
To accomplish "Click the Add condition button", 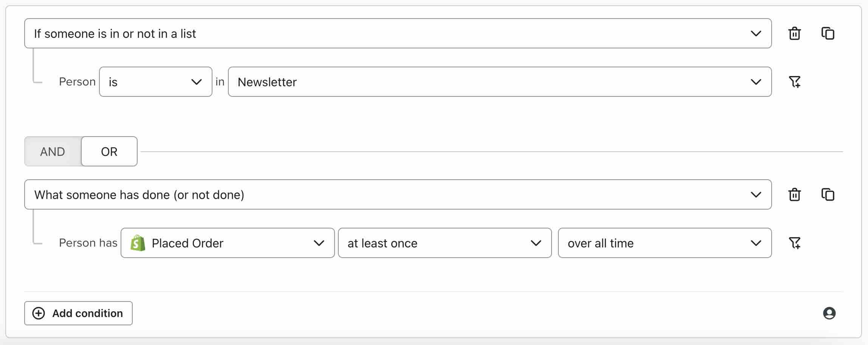I will pos(78,313).
